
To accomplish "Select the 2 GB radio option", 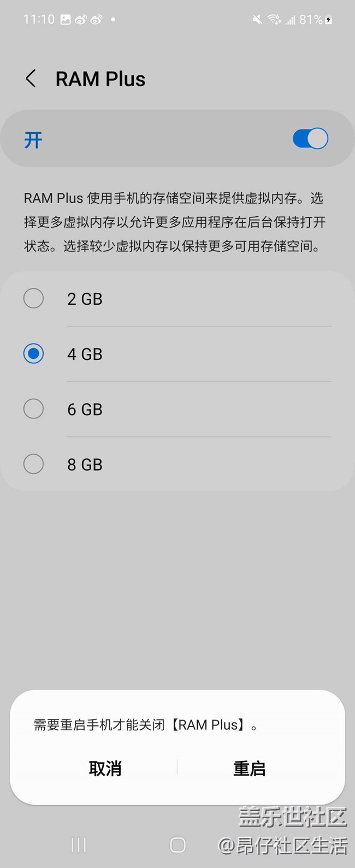I will [34, 299].
